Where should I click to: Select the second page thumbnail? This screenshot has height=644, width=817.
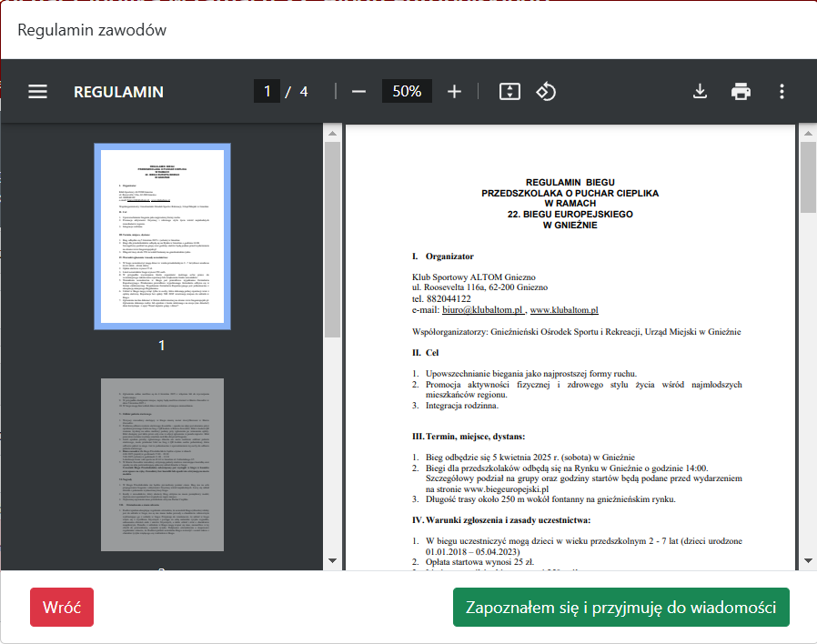(162, 464)
